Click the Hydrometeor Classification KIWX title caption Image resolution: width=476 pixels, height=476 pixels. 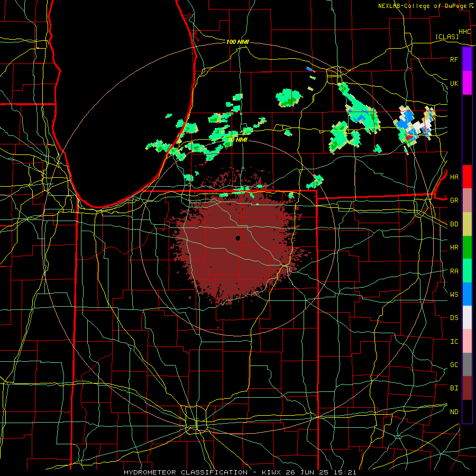click(240, 472)
